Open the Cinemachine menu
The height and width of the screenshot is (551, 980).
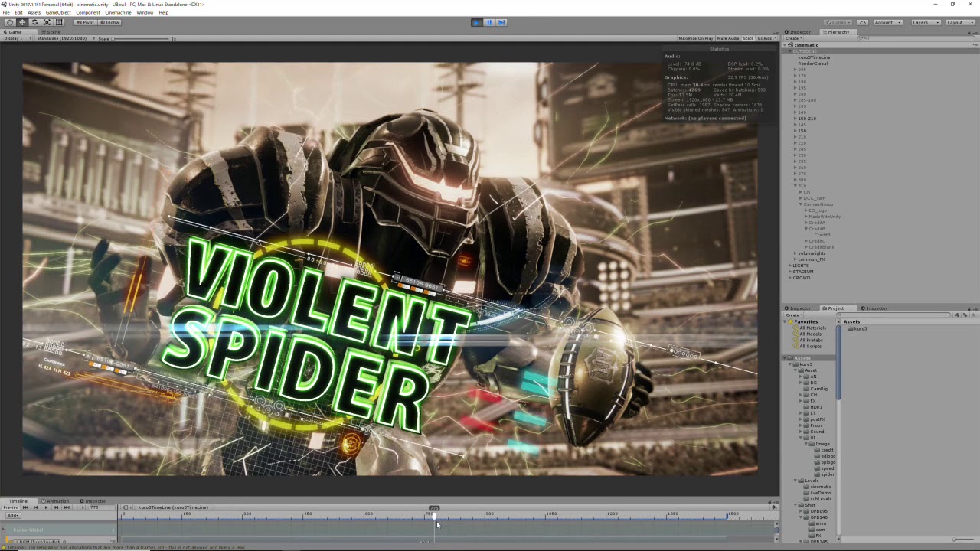[x=118, y=12]
